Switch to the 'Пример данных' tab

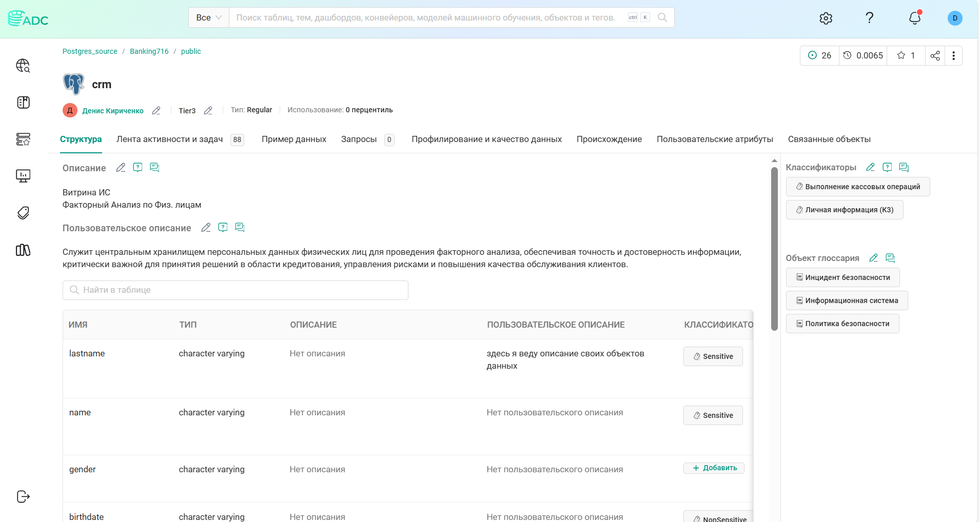294,139
